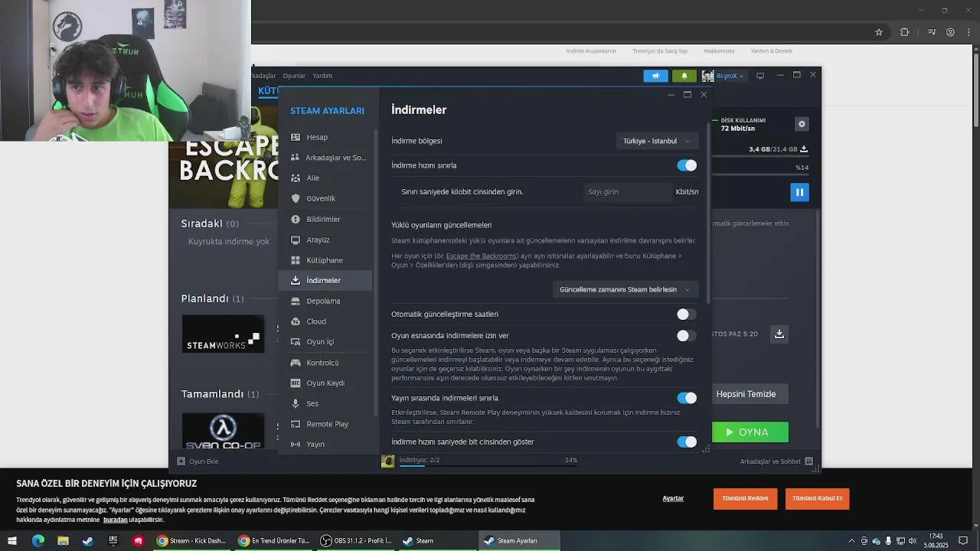980x551 pixels.
Task: Launch Microsoft Edge from the taskbar
Action: pos(38,541)
